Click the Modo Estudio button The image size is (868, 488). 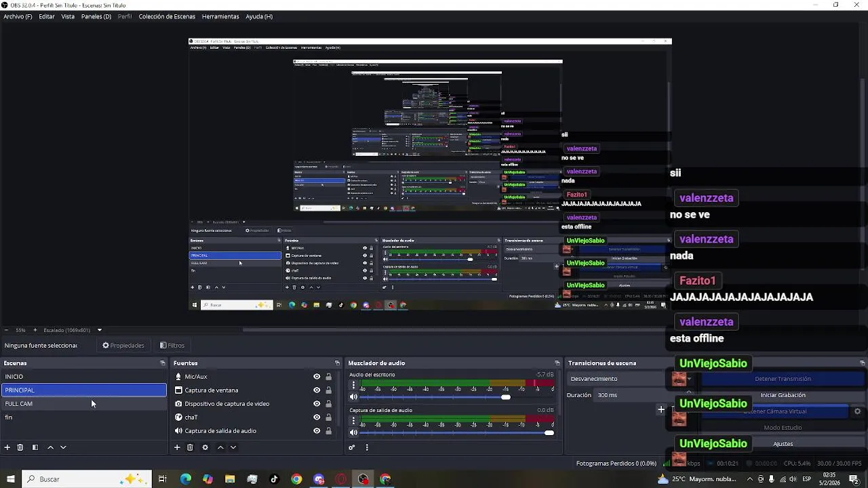(x=783, y=428)
